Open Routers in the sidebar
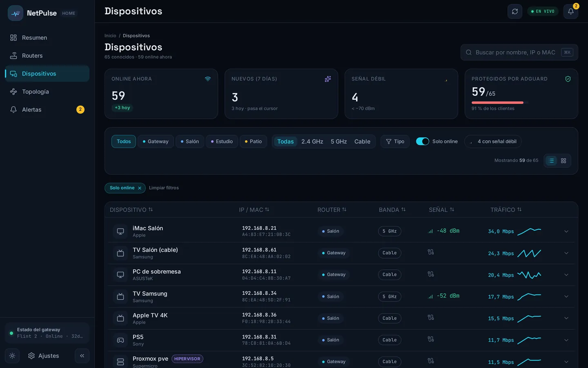The width and height of the screenshot is (588, 368). (47, 56)
